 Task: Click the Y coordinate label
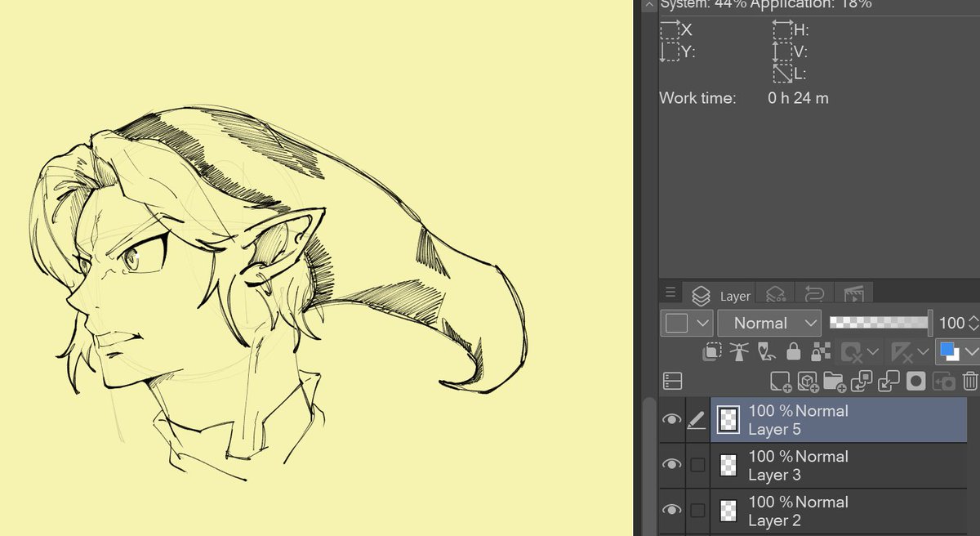(x=688, y=52)
